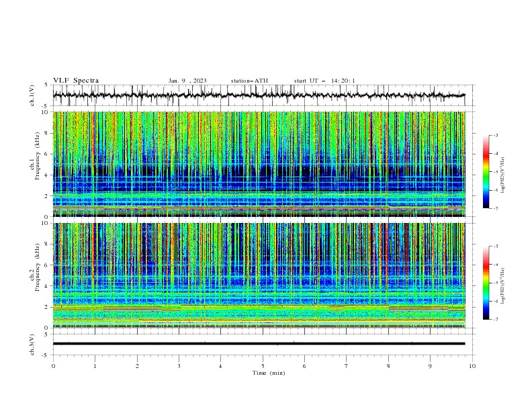Click the ch.2 color bar log(PSD) label

pyautogui.click(x=503, y=286)
